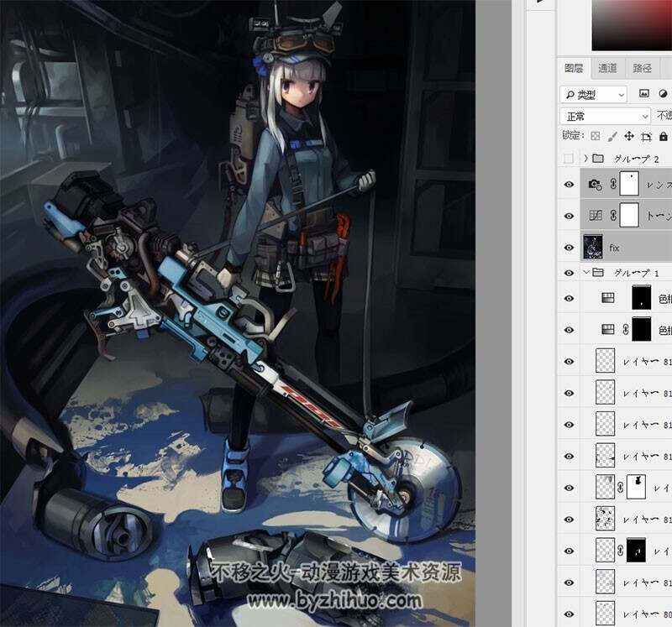Click folder icon of グループ 1
The width and height of the screenshot is (672, 627).
click(x=598, y=273)
